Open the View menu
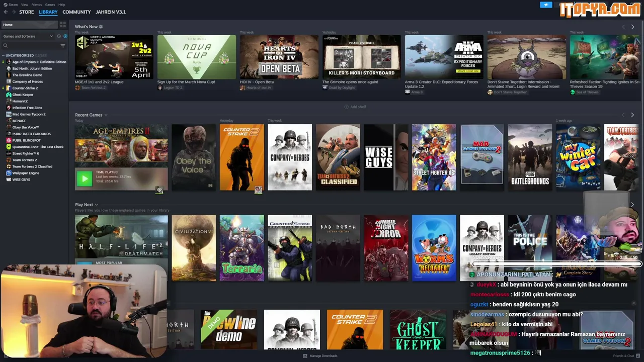The width and height of the screenshot is (644, 362). click(25, 5)
